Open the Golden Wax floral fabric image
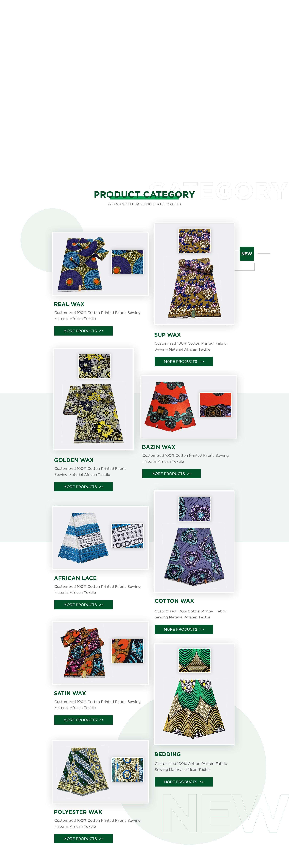Image resolution: width=289 pixels, height=868 pixels. pos(94,399)
